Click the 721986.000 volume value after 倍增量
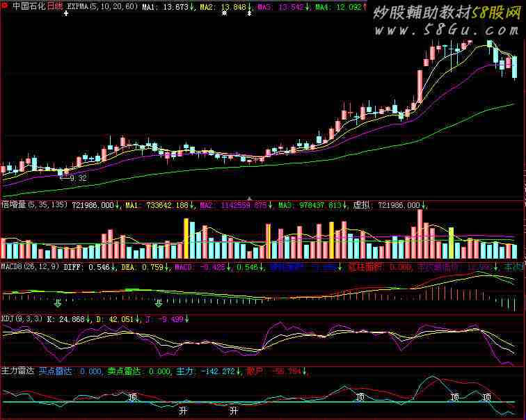The height and width of the screenshot is (420, 526). (x=93, y=205)
